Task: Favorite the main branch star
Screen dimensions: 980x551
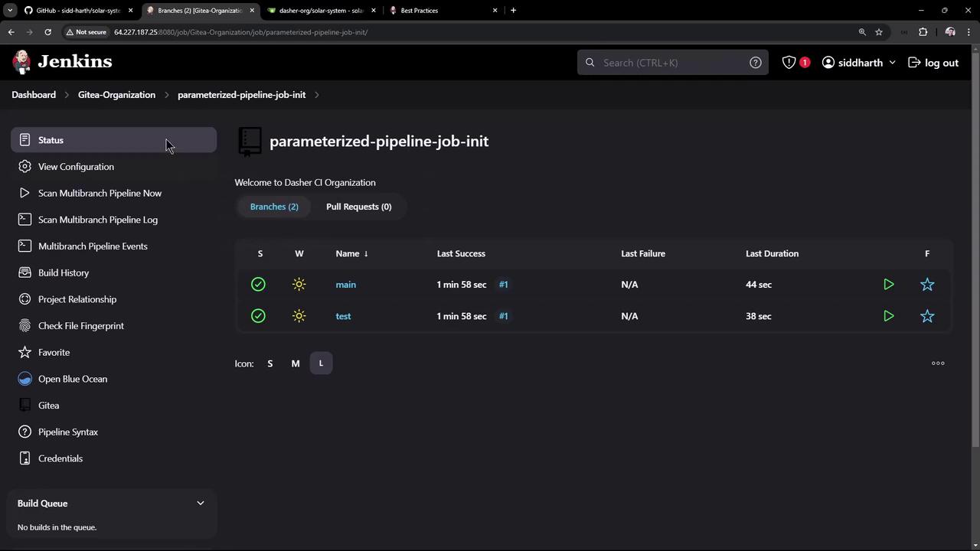Action: pyautogui.click(x=927, y=285)
